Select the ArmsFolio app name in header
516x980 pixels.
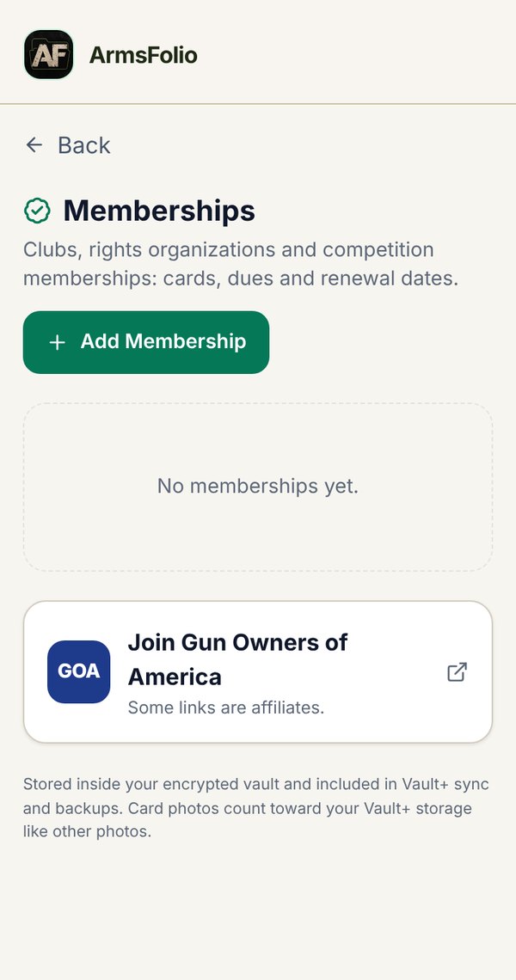(x=144, y=55)
